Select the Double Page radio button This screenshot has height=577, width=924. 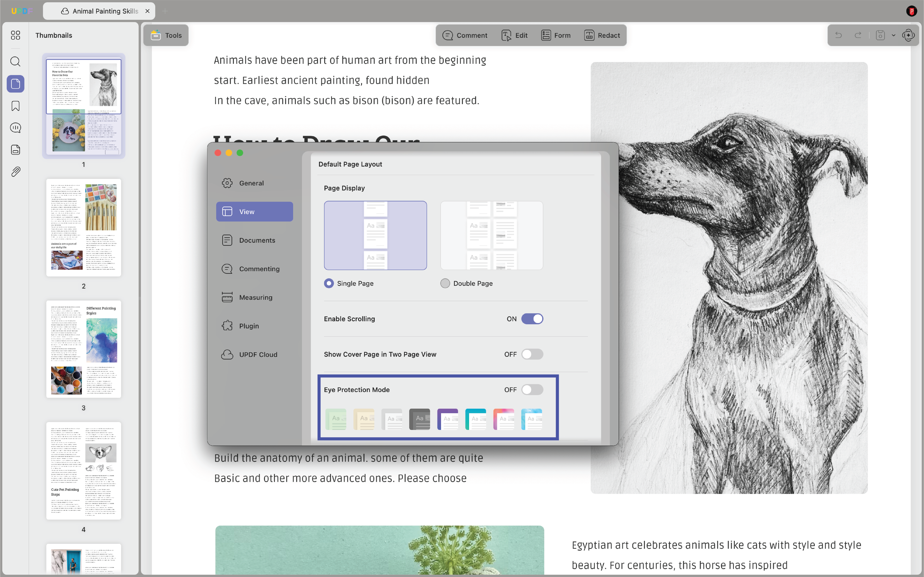pos(445,283)
